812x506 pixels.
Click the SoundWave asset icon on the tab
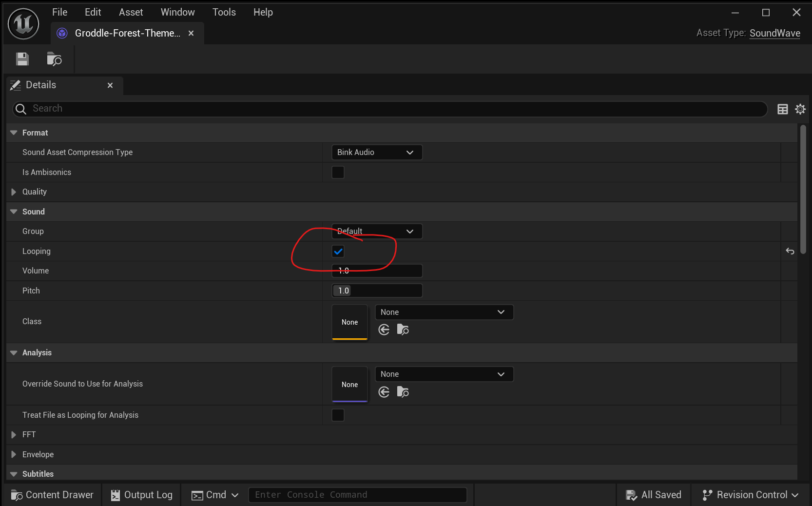click(x=62, y=33)
